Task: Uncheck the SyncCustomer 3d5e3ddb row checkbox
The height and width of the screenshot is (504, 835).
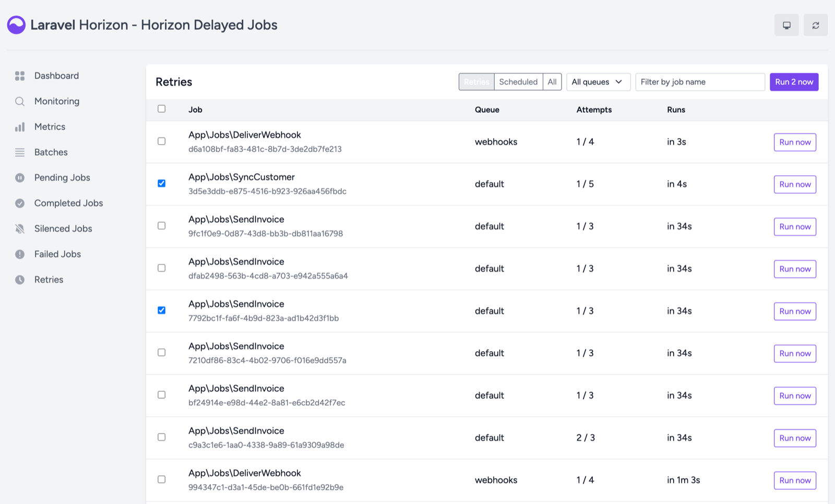Action: pyautogui.click(x=162, y=184)
